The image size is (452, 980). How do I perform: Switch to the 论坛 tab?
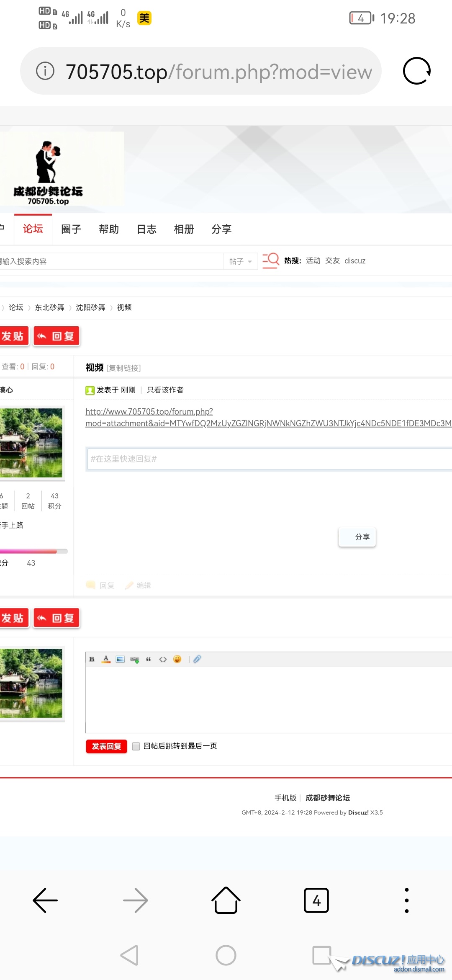[33, 229]
